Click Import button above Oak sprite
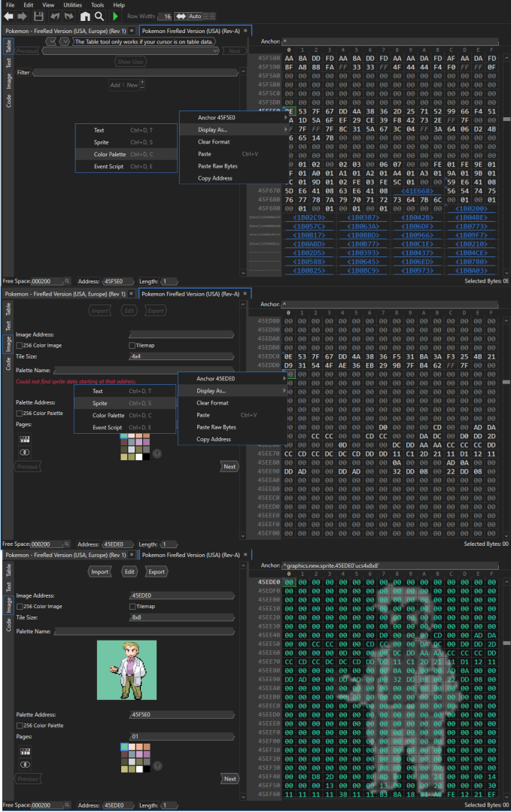 (99, 571)
